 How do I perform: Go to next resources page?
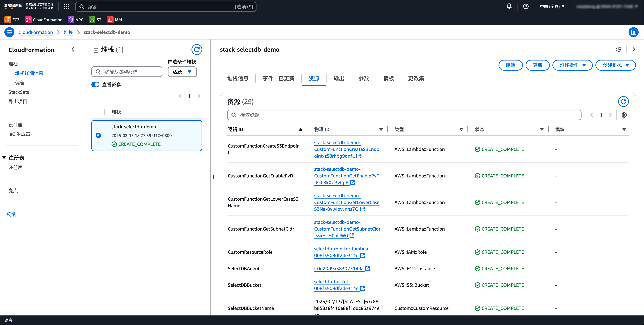coord(610,115)
